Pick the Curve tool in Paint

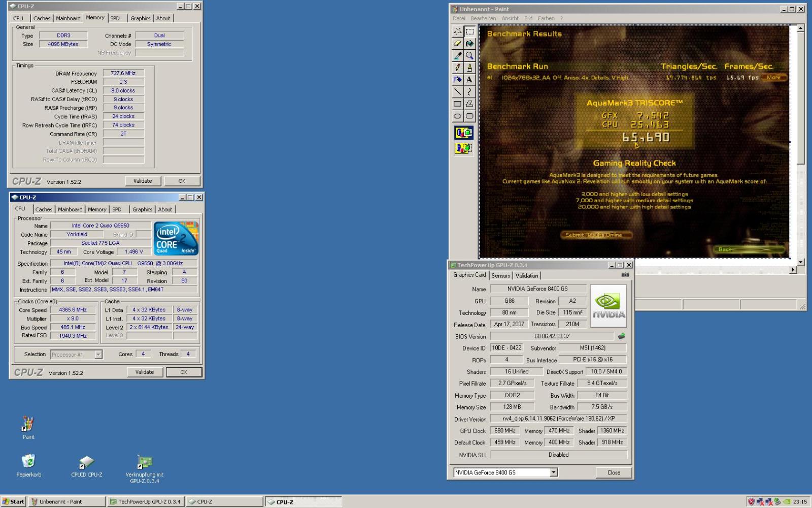469,92
